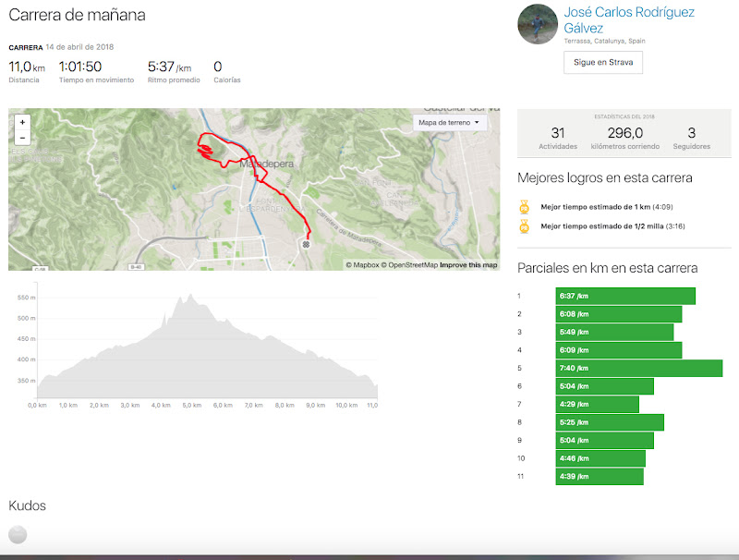This screenshot has width=739, height=560.
Task: Click the 31 Actividades statistic
Action: click(557, 139)
